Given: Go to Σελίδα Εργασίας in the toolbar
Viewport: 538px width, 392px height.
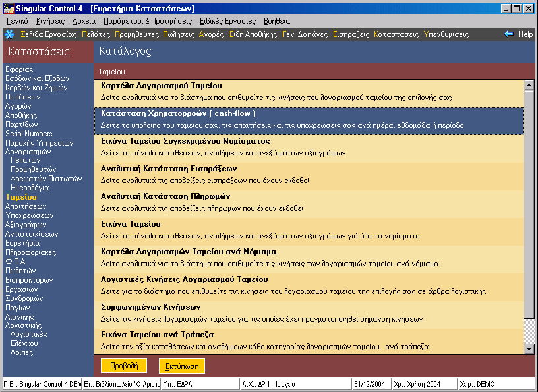Looking at the screenshot, I should coord(49,34).
